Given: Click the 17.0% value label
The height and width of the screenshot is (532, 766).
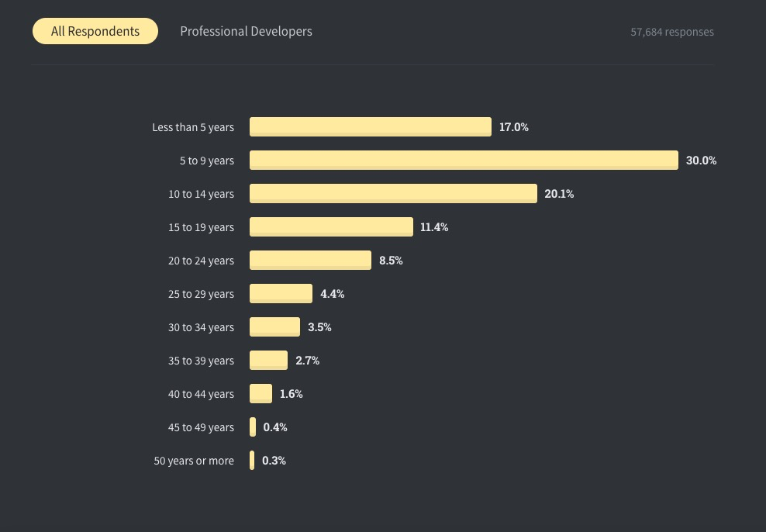Looking at the screenshot, I should (513, 127).
